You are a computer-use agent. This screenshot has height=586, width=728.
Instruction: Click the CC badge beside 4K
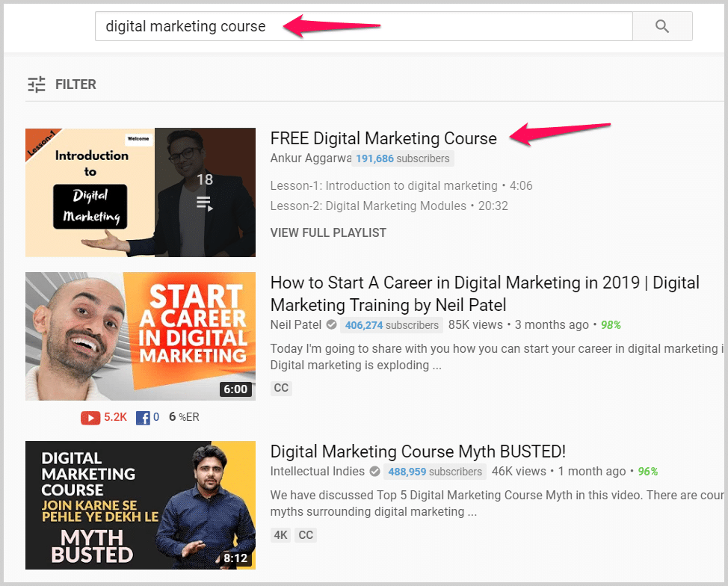pos(306,535)
